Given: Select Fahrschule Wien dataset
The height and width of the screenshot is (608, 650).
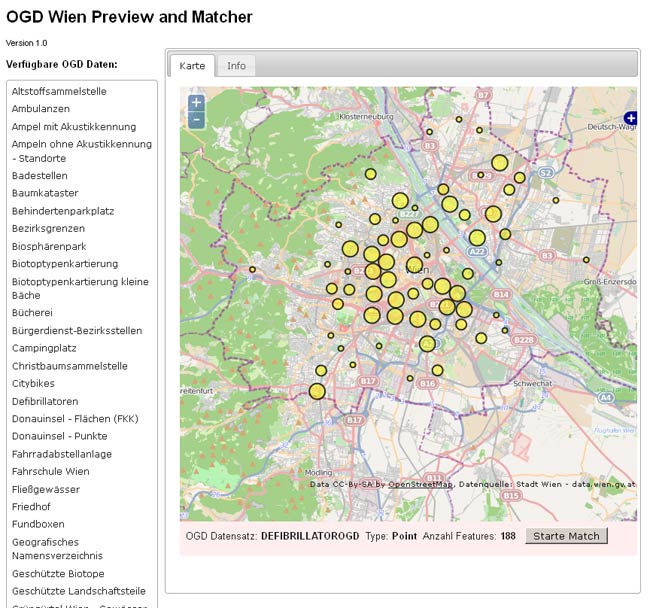Looking at the screenshot, I should pyautogui.click(x=51, y=471).
